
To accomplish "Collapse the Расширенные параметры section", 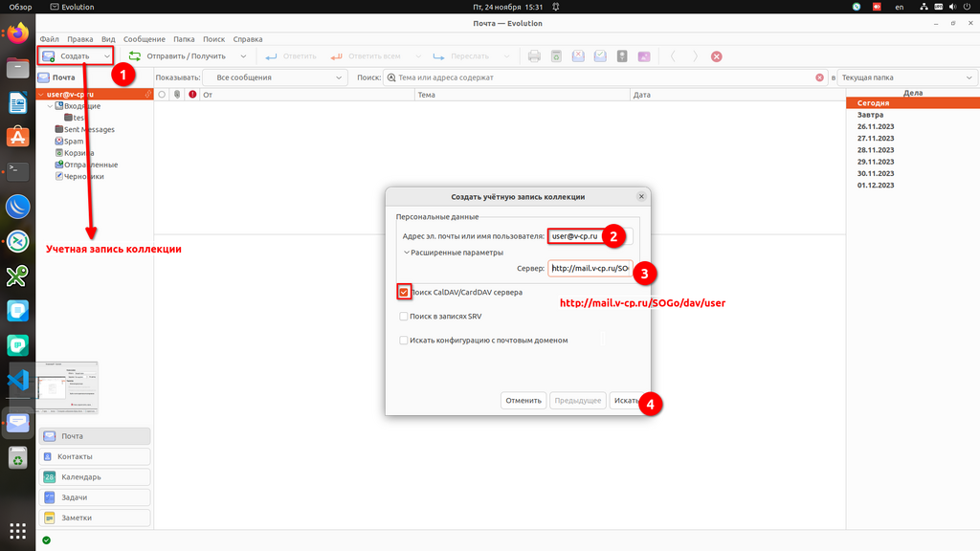I will [x=405, y=253].
